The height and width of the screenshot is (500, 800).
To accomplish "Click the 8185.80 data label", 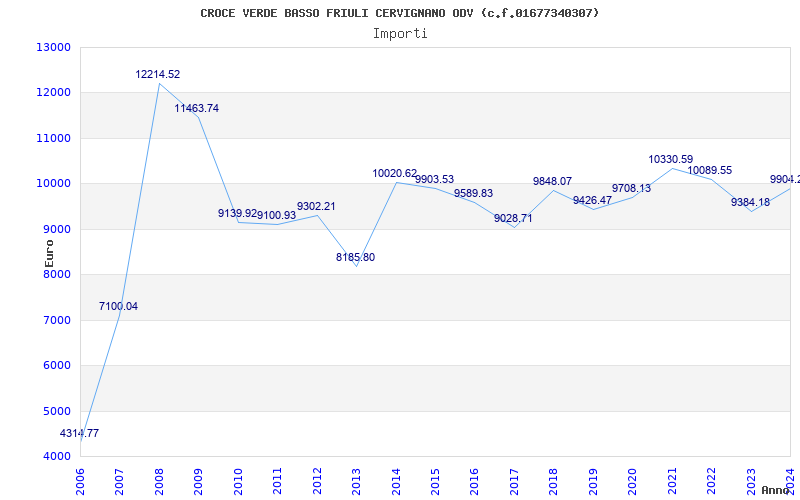I will coord(356,257).
